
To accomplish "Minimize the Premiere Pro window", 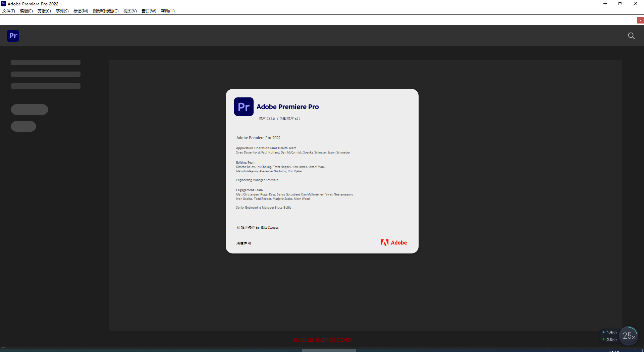I will [605, 4].
